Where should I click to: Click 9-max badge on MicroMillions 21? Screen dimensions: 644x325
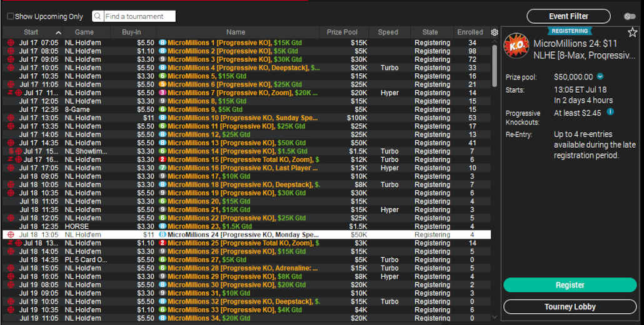163,210
